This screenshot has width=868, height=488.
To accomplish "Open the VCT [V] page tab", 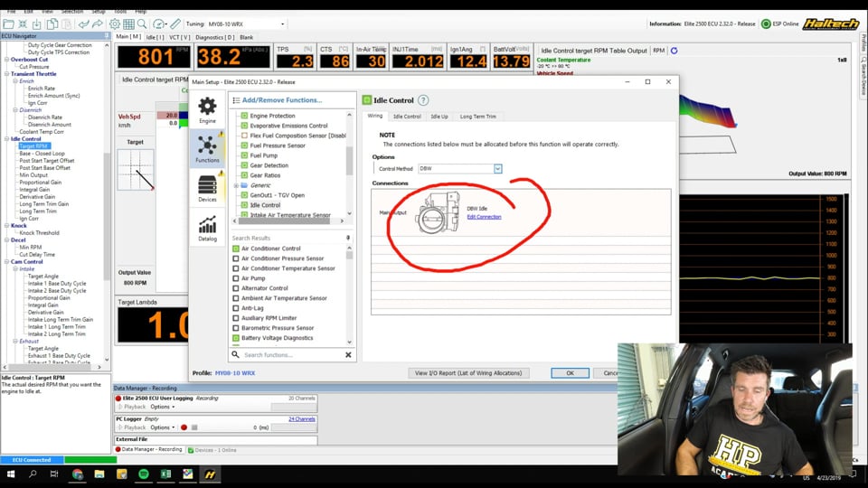I will (179, 37).
